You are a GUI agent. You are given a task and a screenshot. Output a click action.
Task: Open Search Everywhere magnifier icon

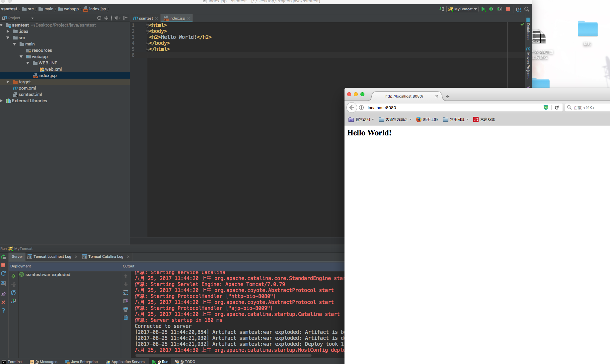tap(527, 9)
